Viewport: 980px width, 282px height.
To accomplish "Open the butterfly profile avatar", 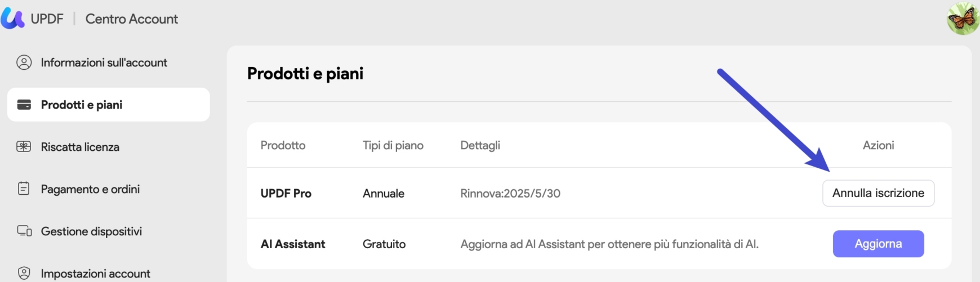I will click(x=963, y=19).
